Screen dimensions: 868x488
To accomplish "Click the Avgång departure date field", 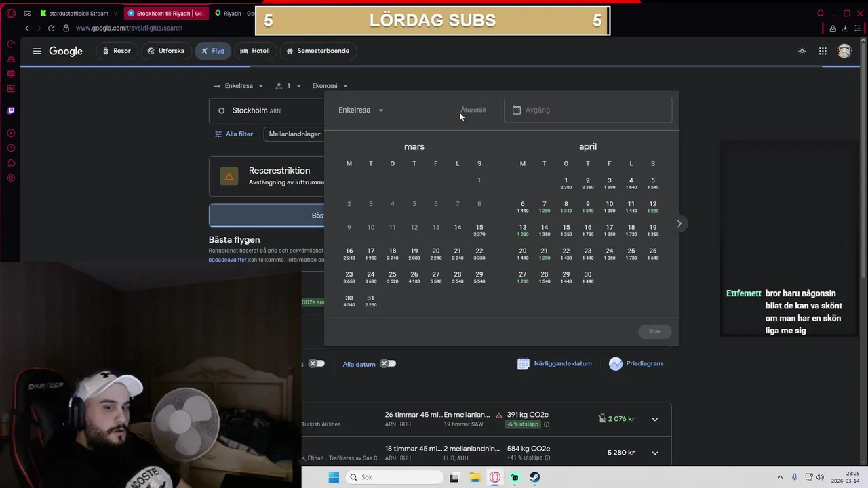I will [x=588, y=110].
